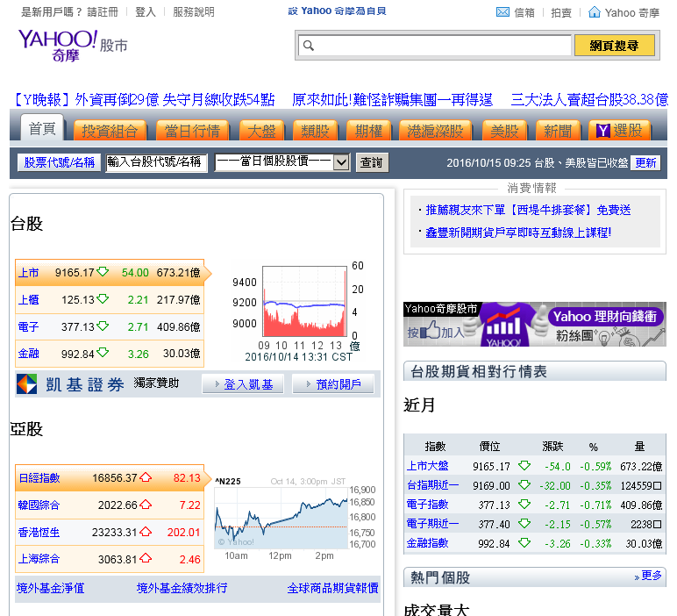
Task: Open the Y晚報 外資再倒29億 headline
Action: [x=143, y=100]
